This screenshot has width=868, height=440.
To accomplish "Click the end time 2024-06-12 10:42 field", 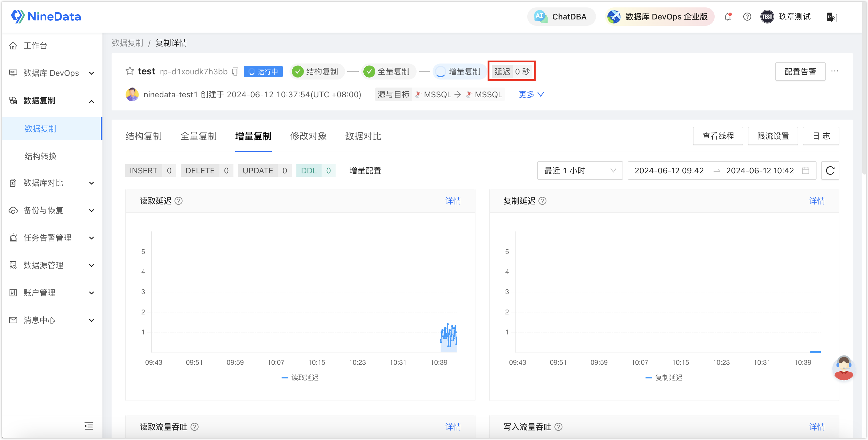I will pos(760,171).
